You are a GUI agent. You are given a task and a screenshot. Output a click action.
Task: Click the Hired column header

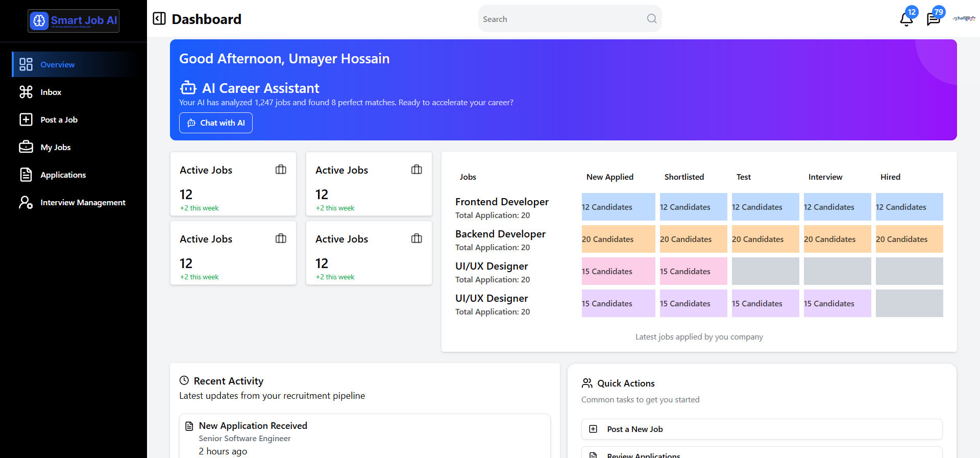[x=890, y=177]
